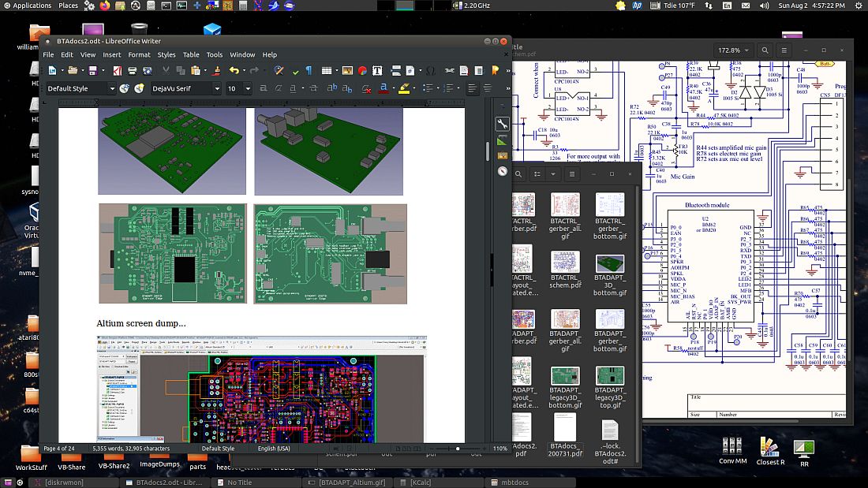Click the Open file folder icon in Writer
This screenshot has height=488, width=868.
pyautogui.click(x=72, y=70)
